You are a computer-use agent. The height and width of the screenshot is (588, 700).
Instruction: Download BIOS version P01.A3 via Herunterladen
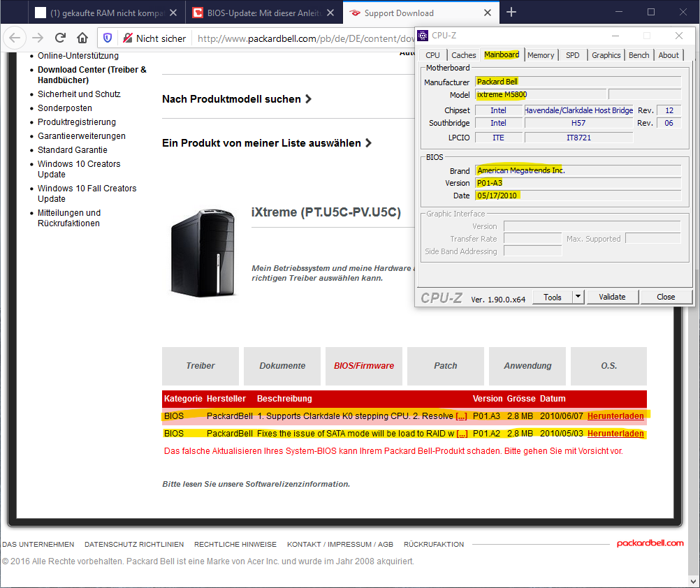(x=615, y=416)
